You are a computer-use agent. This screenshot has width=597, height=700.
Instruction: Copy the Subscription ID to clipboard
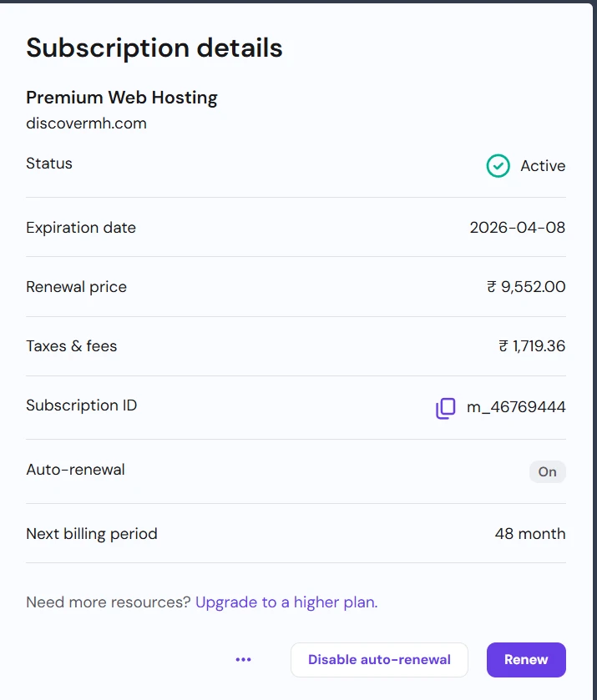pos(445,409)
